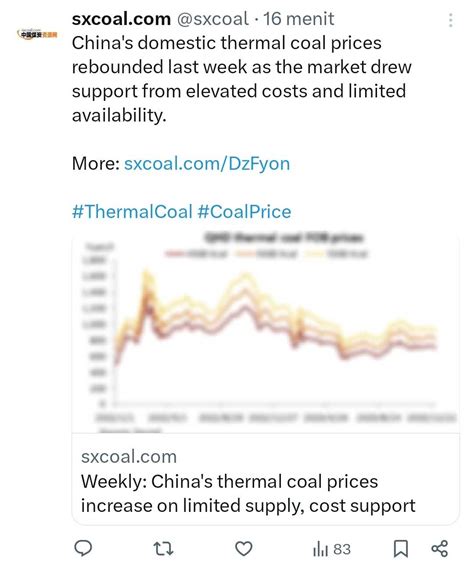Open the #CoalPrice hashtag
This screenshot has width=474, height=572.
pyautogui.click(x=244, y=212)
